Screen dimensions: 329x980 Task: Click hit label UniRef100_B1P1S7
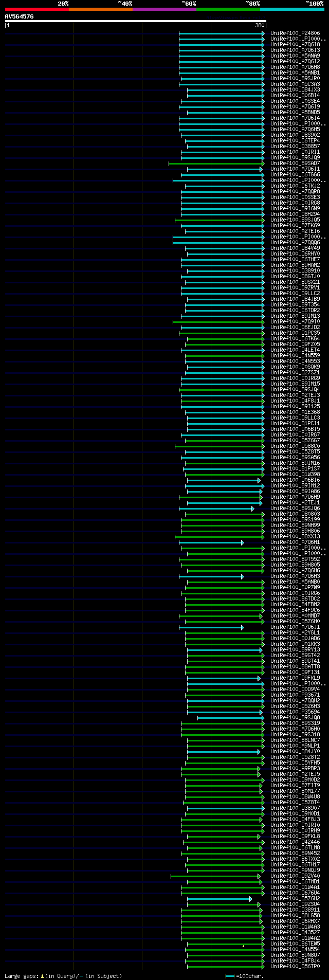(295, 469)
